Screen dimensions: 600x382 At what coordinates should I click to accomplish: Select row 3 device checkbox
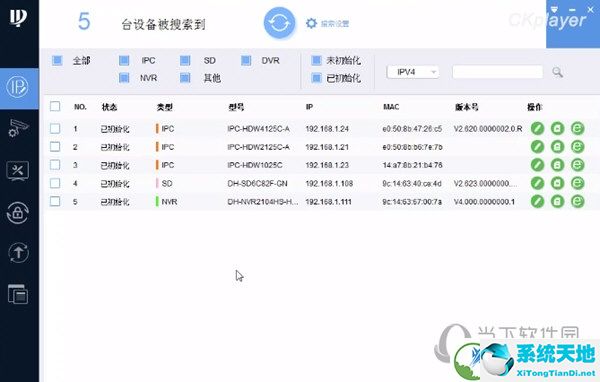click(55, 165)
